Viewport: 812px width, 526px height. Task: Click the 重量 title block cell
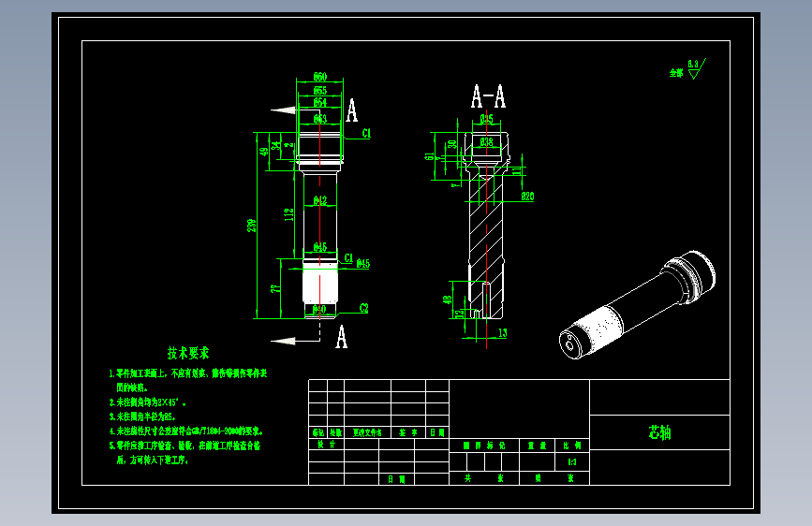point(537,446)
